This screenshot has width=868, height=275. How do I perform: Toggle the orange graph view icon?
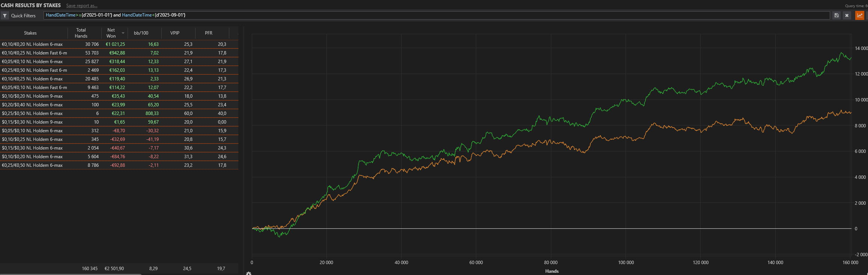pyautogui.click(x=859, y=15)
